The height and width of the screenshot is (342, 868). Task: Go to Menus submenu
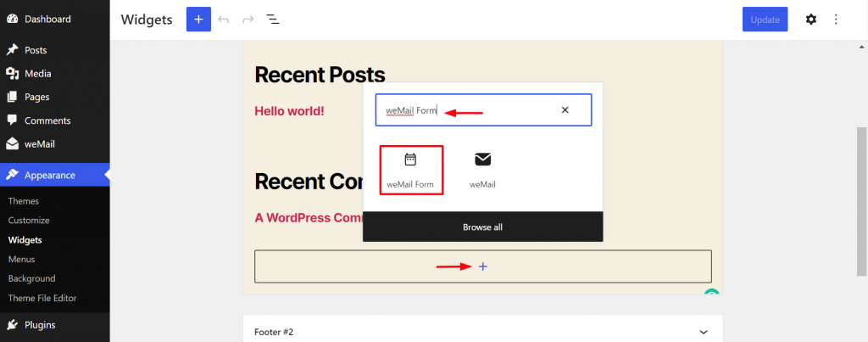pos(21,259)
